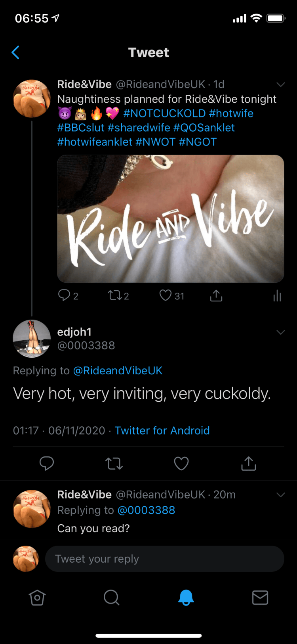Go to the Home tab
Viewport: 297px width, 644px height.
pos(37,597)
